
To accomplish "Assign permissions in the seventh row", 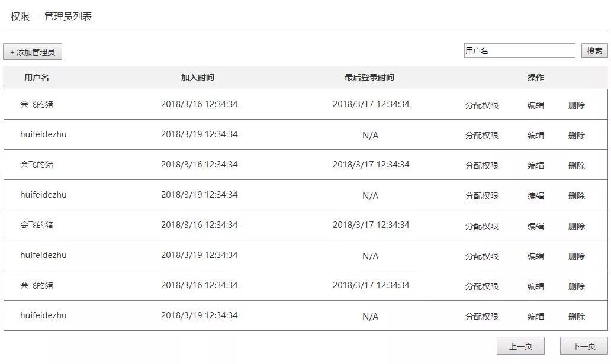I will (x=482, y=286).
